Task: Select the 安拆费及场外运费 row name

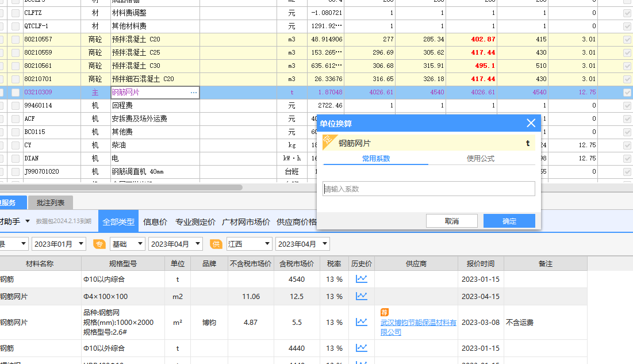Action: [x=155, y=119]
